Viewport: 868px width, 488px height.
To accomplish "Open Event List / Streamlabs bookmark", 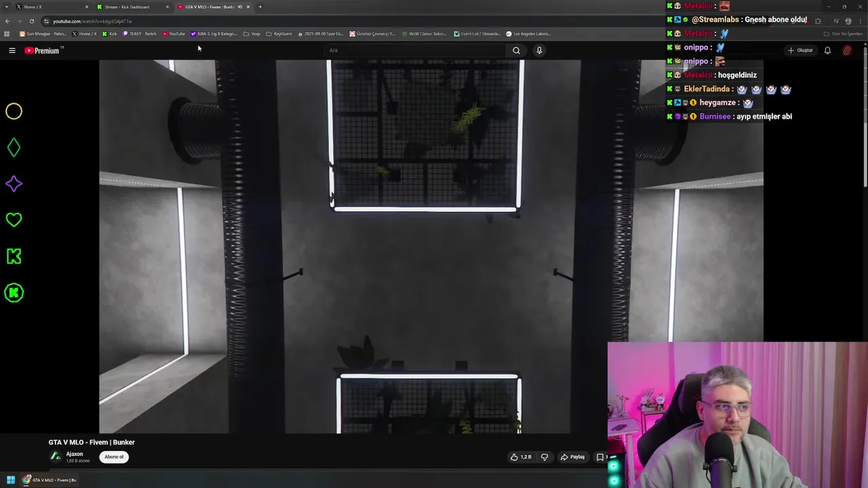I will [477, 34].
